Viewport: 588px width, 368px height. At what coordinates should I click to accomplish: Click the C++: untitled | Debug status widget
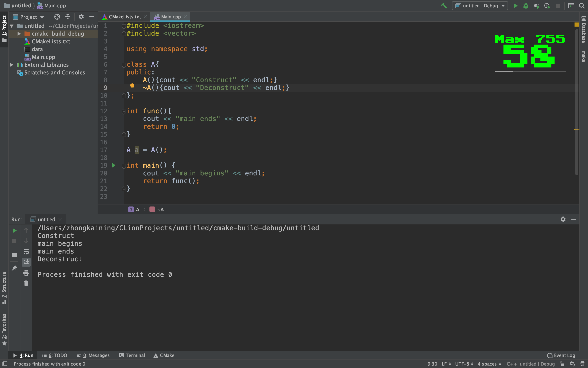click(530, 364)
